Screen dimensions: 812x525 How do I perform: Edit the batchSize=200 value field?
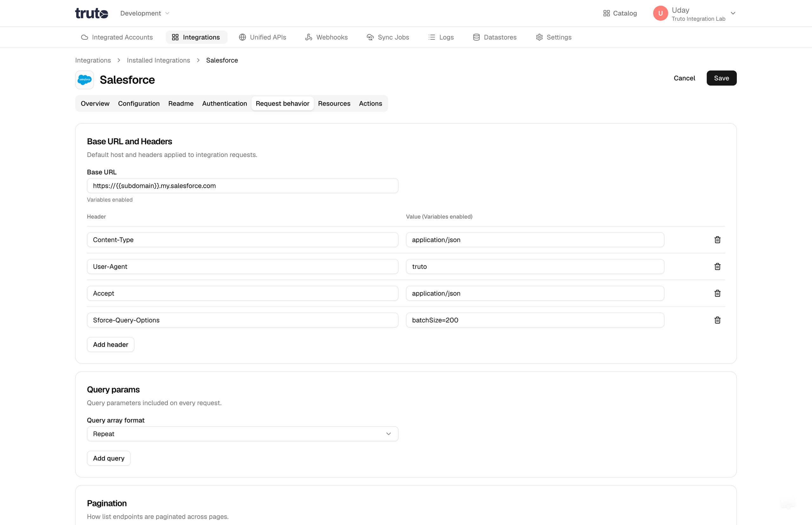(x=535, y=320)
